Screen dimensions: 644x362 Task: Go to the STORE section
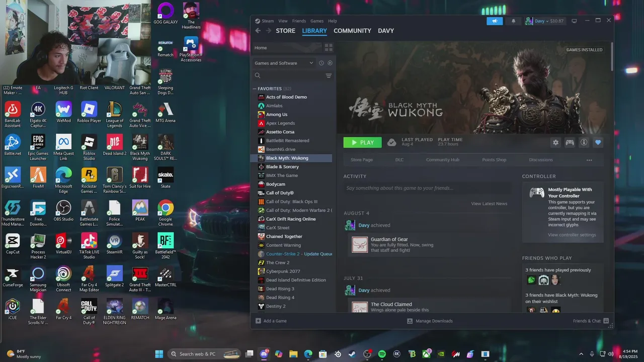285,31
